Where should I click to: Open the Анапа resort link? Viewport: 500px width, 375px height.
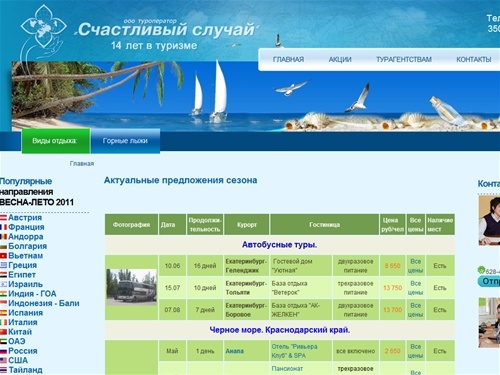(235, 351)
